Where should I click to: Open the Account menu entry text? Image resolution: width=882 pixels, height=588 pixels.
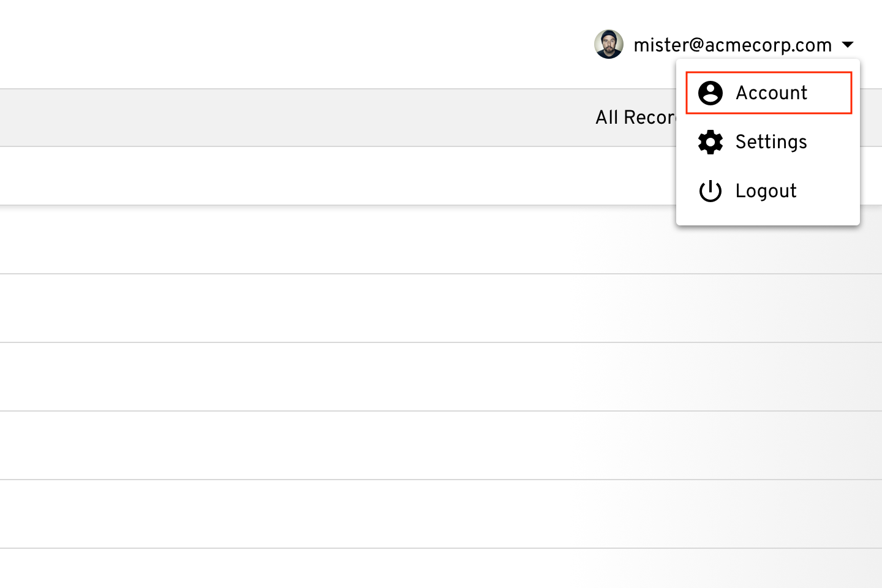[771, 93]
